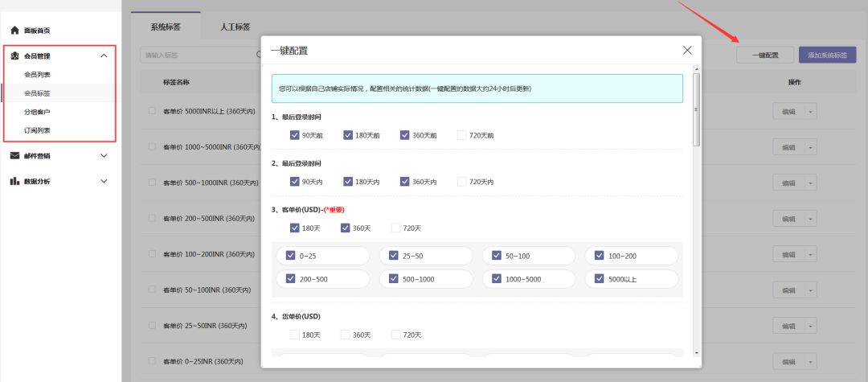Image resolution: width=868 pixels, height=382 pixels.
Task: Click the 一键配置 button
Action: click(x=764, y=55)
